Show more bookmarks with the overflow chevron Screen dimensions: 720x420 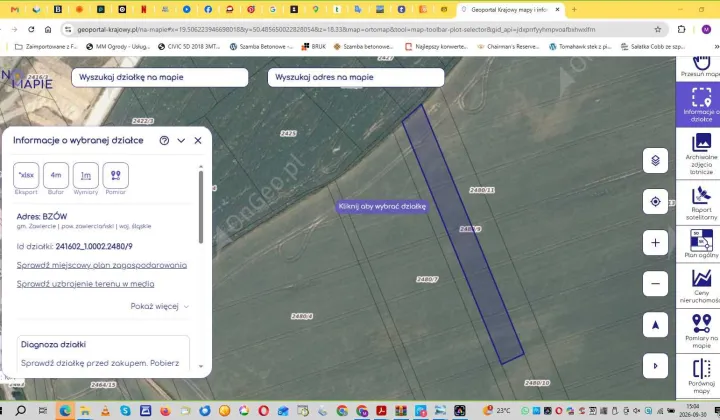point(716,46)
